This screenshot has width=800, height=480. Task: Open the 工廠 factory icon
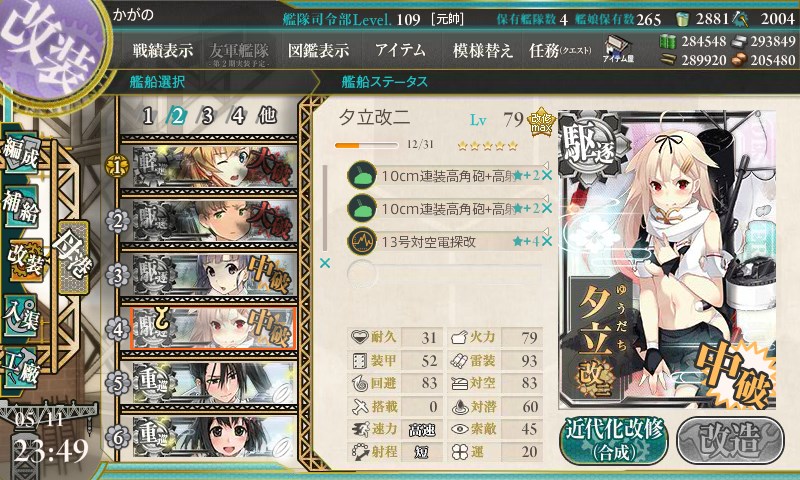(21, 368)
